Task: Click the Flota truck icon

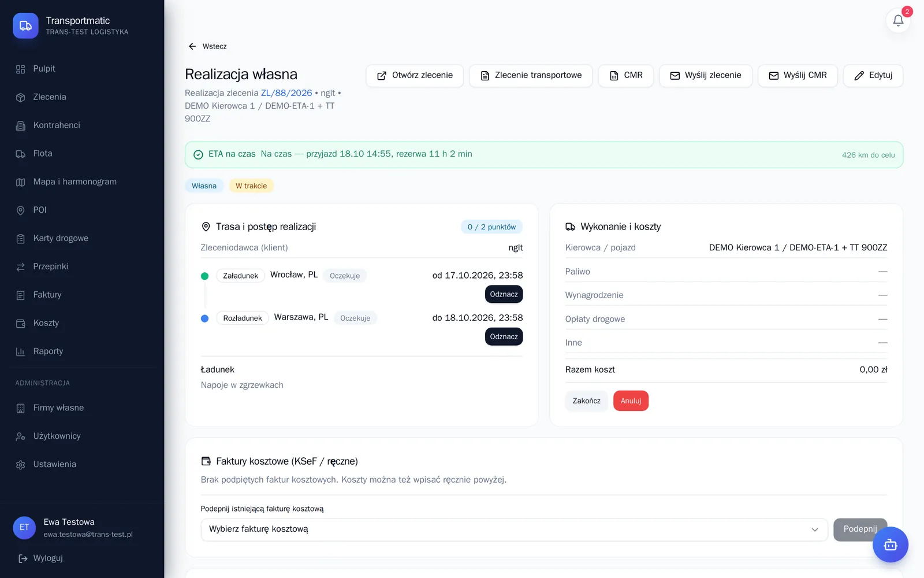Action: coord(21,154)
